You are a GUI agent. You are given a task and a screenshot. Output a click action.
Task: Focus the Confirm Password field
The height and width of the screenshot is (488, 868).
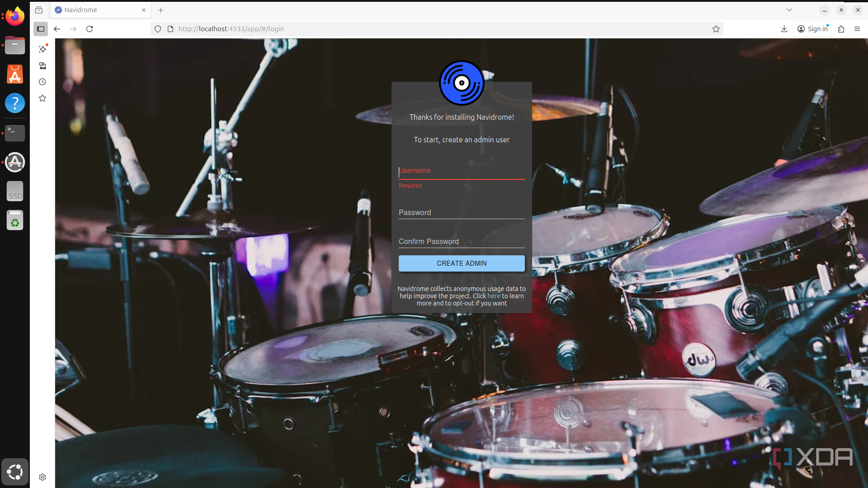462,241
